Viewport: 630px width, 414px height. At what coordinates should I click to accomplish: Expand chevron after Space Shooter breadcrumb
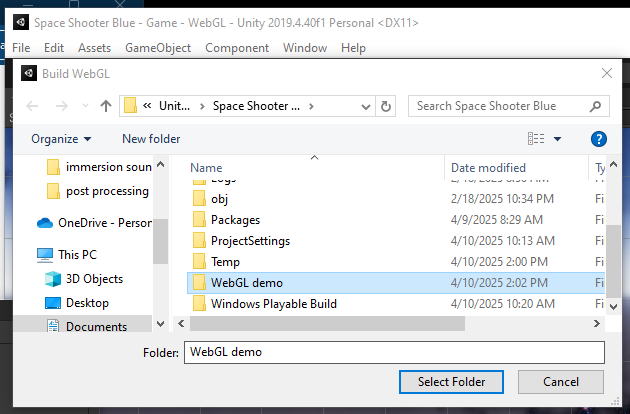coord(311,106)
